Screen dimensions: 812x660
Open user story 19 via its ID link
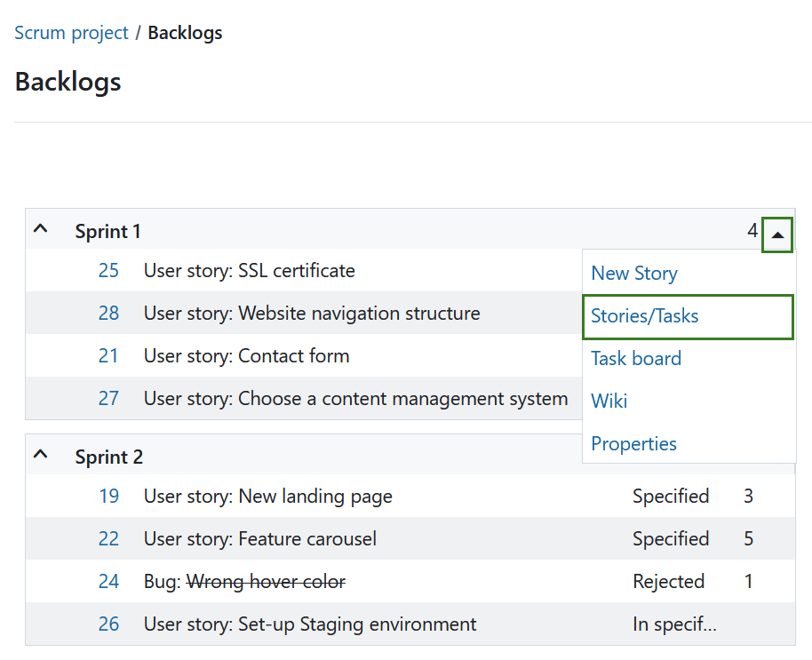[108, 496]
